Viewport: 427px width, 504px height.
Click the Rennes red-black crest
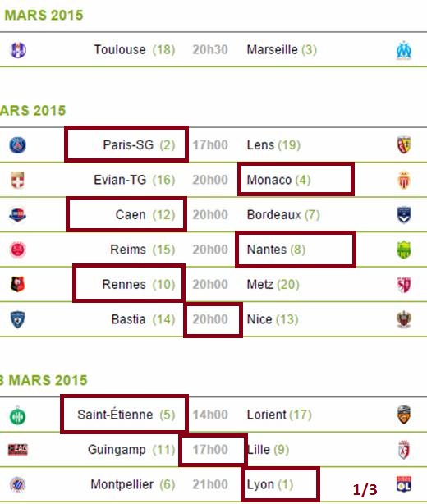[18, 285]
